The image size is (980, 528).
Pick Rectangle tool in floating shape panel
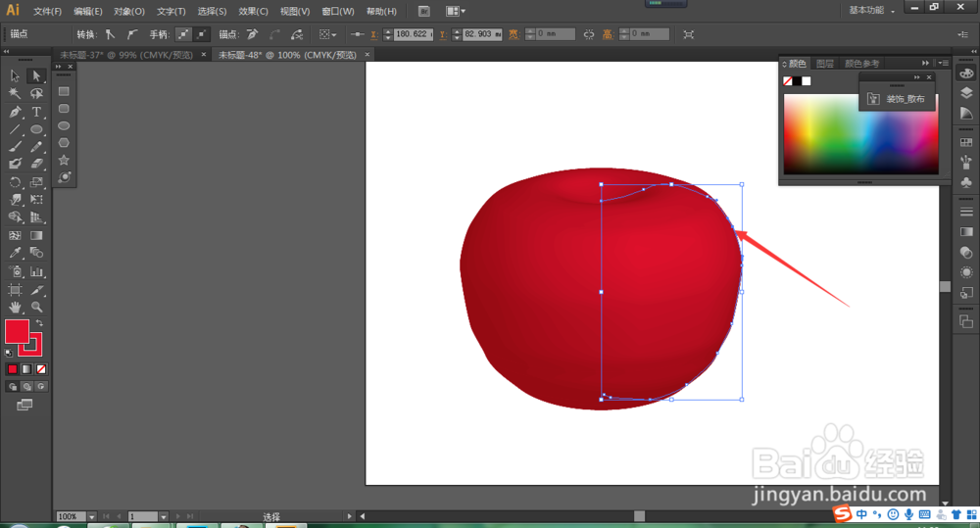pos(64,91)
